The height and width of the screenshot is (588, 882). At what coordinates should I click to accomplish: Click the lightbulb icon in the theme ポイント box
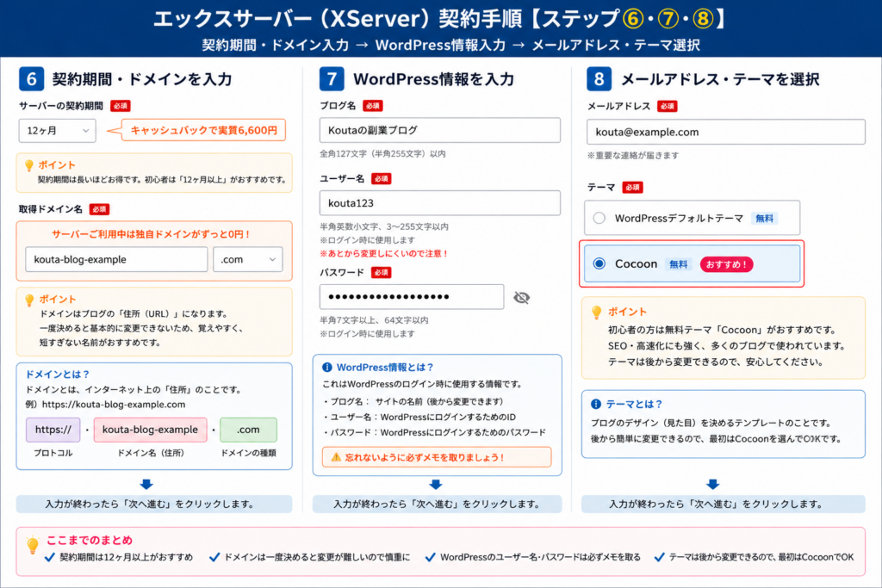[597, 313]
